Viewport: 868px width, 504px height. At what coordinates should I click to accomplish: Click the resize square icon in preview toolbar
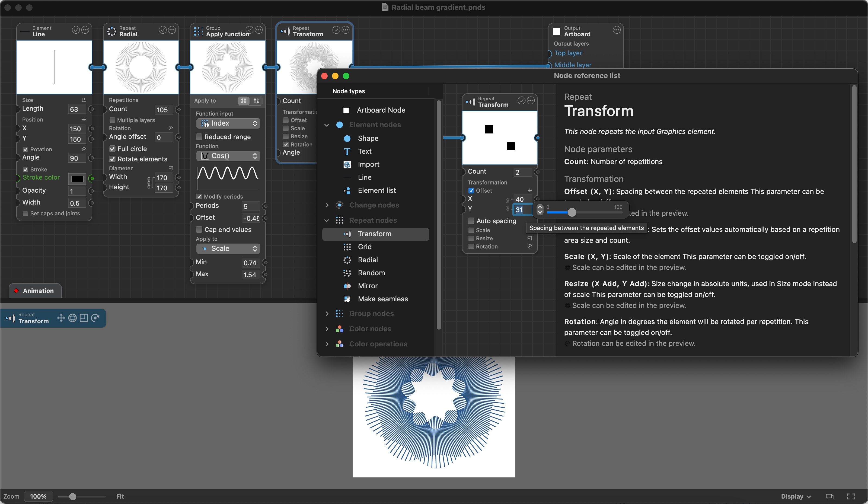coord(84,318)
